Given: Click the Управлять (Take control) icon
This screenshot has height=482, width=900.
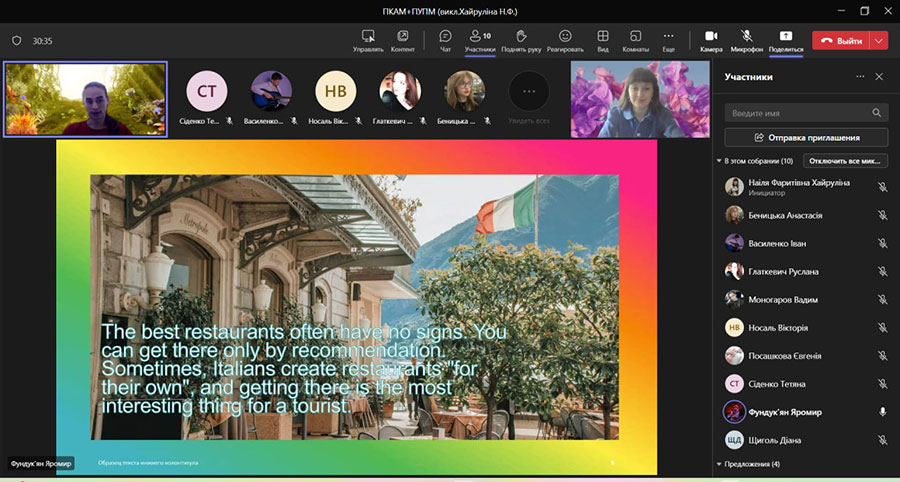Looking at the screenshot, I should (368, 37).
